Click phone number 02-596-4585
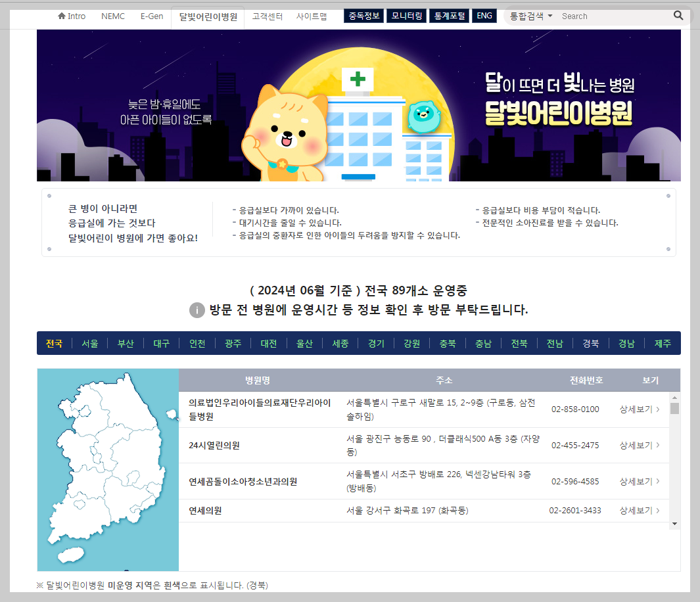Viewport: 700px width, 602px height. click(x=575, y=482)
